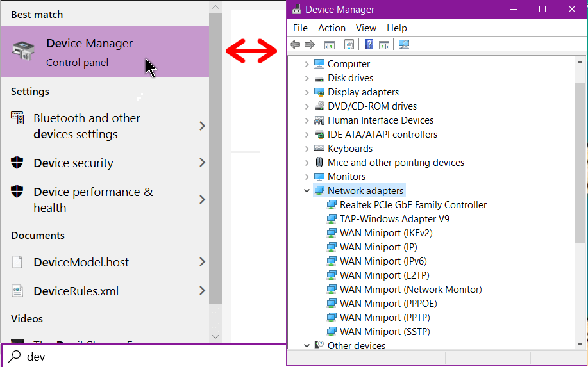The height and width of the screenshot is (367, 588).
Task: Click the blue Help toolbar icon
Action: 369,45
